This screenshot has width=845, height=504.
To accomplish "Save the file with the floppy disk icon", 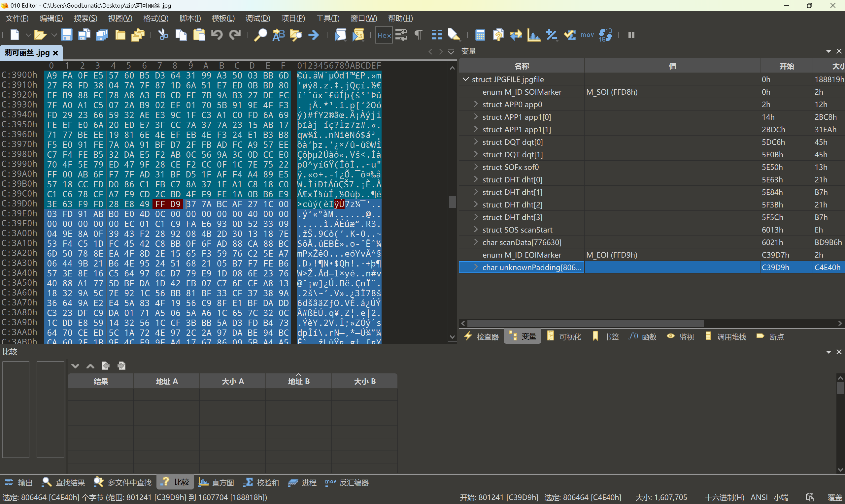I will pos(67,35).
